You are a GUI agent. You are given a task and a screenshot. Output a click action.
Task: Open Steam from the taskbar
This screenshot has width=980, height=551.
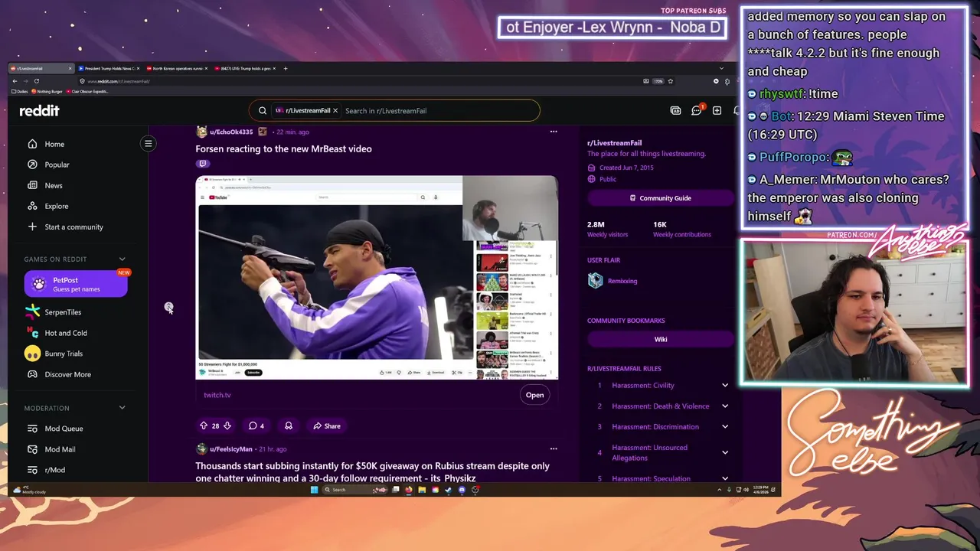click(449, 490)
